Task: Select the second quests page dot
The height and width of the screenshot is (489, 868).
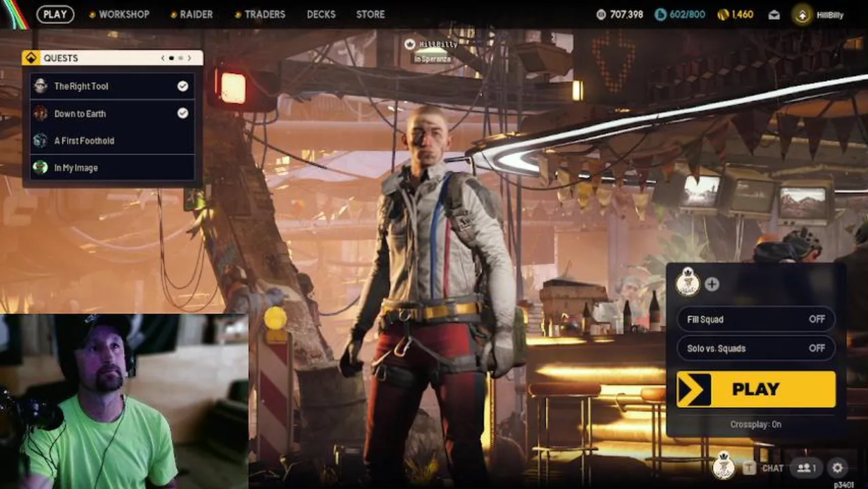Action: click(x=181, y=58)
